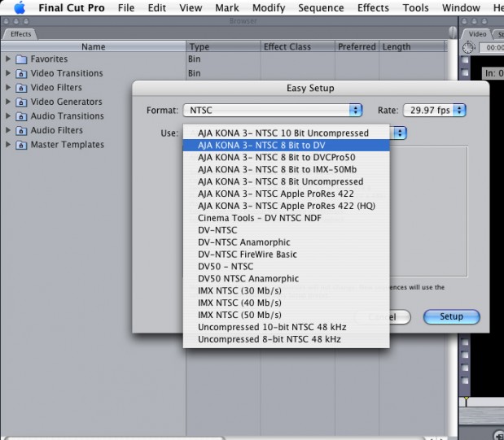Click the Use dropdown arrow button
504x440 pixels.
click(400, 133)
